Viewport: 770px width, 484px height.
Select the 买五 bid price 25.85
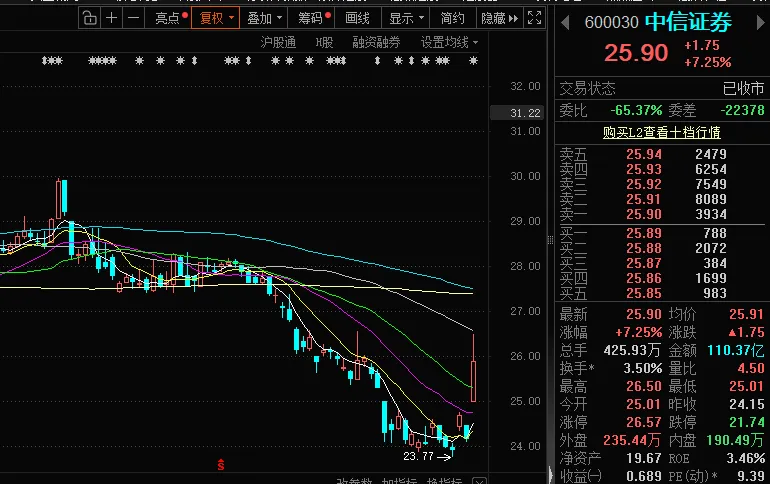point(644,293)
